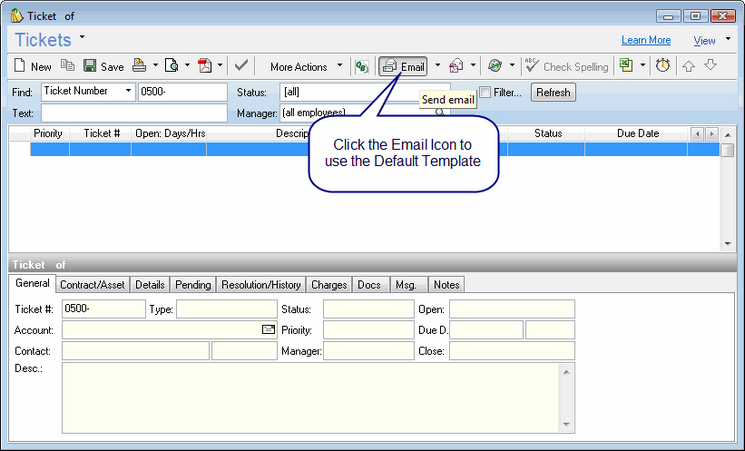
Task: Click the Desc. text area
Action: (x=310, y=397)
